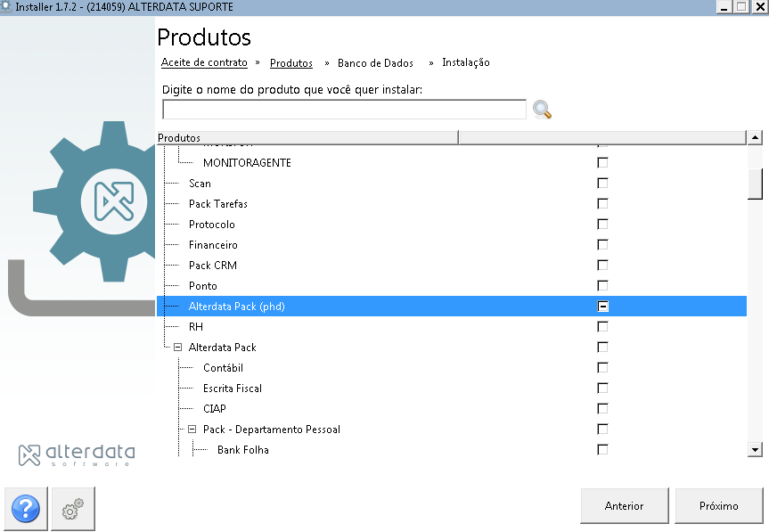Viewport: 769px width, 532px height.
Task: Click the product list scrollbar thumb
Action: [755, 184]
